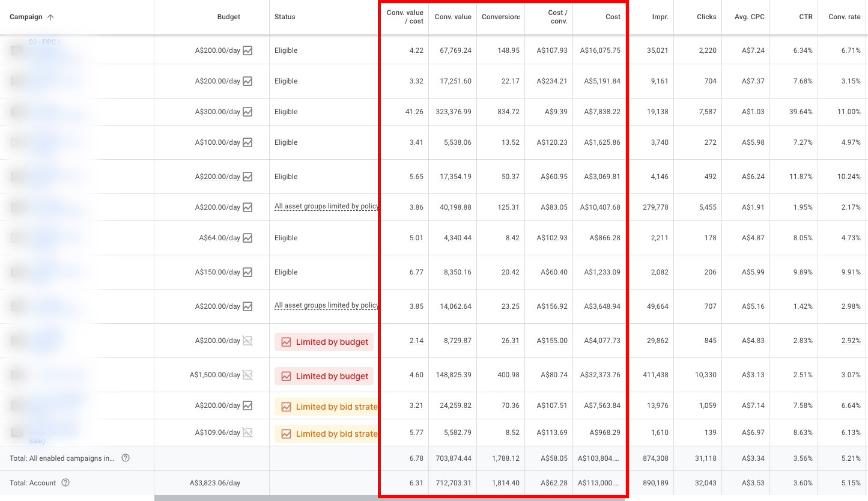
Task: Click the budget icon next to A$109.06/day
Action: click(x=247, y=433)
